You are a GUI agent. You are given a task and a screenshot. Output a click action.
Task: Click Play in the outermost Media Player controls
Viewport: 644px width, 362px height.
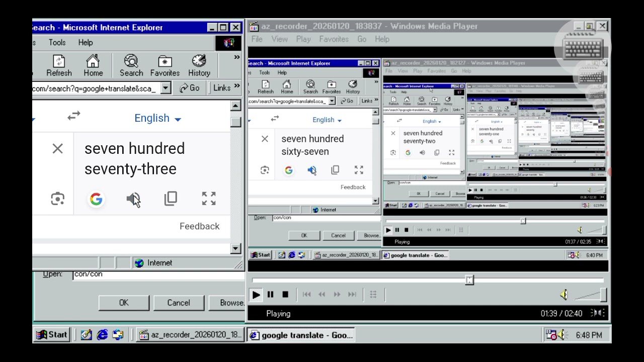click(x=256, y=295)
